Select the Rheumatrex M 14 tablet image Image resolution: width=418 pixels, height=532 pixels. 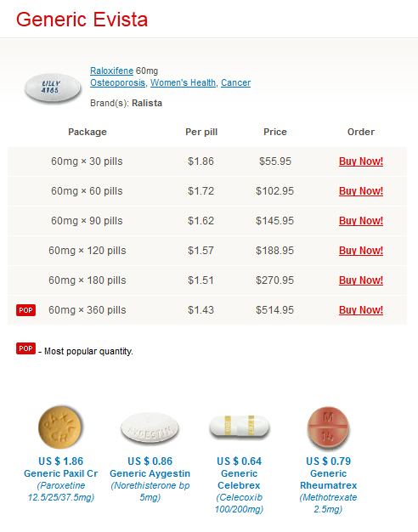pyautogui.click(x=328, y=427)
